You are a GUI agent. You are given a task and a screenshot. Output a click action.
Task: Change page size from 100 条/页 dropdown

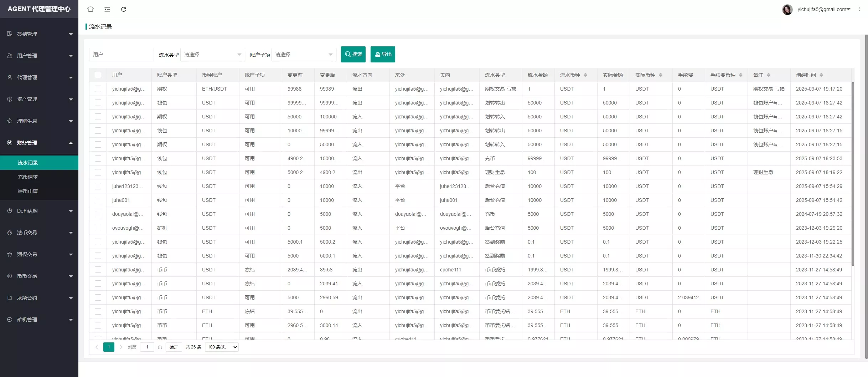point(222,347)
